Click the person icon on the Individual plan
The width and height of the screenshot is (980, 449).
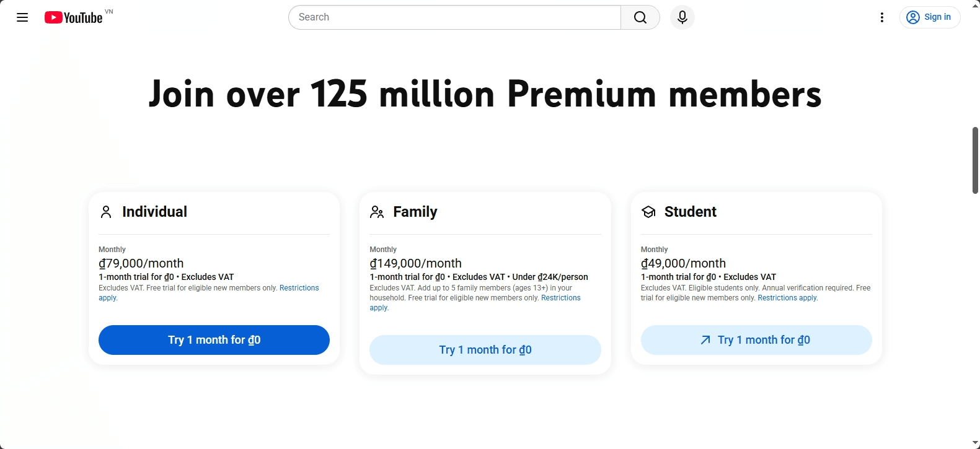coord(105,212)
